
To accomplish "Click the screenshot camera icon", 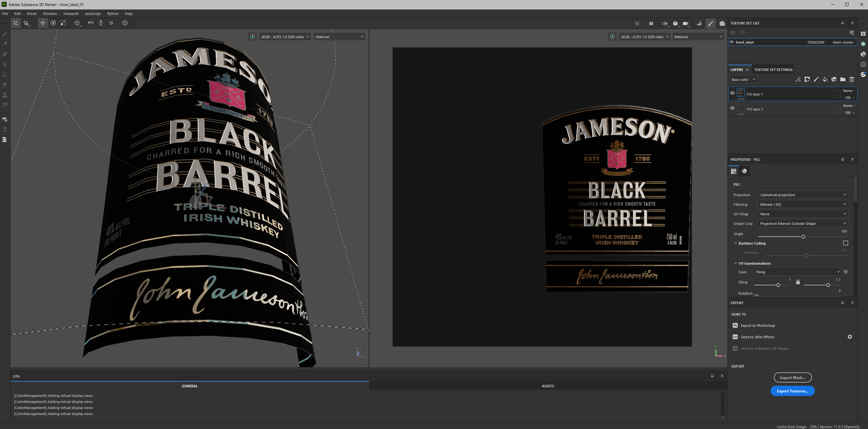I will click(722, 23).
